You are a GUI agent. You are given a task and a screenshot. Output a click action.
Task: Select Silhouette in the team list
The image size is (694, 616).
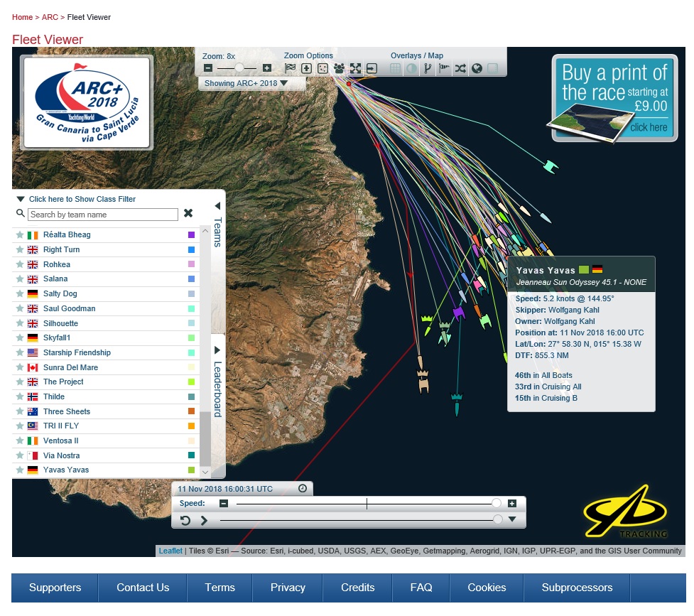(x=107, y=323)
